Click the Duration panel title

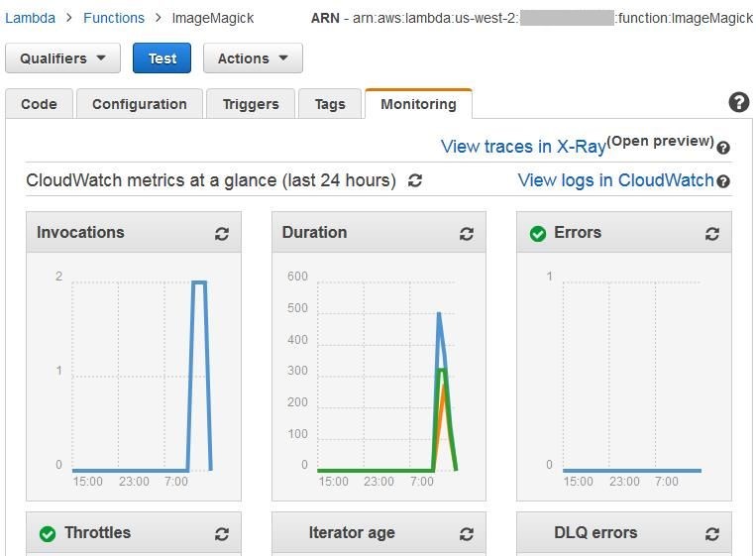click(x=314, y=233)
